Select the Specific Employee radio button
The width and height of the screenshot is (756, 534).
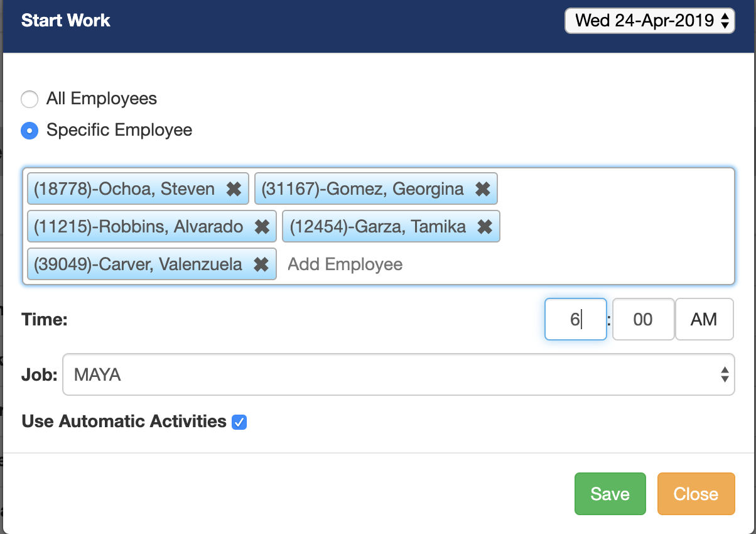[29, 130]
